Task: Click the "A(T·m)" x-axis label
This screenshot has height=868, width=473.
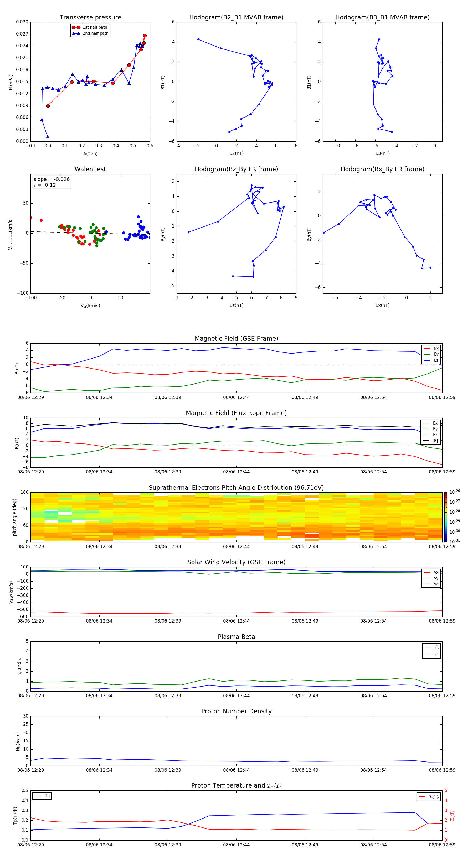Action: tap(90, 154)
